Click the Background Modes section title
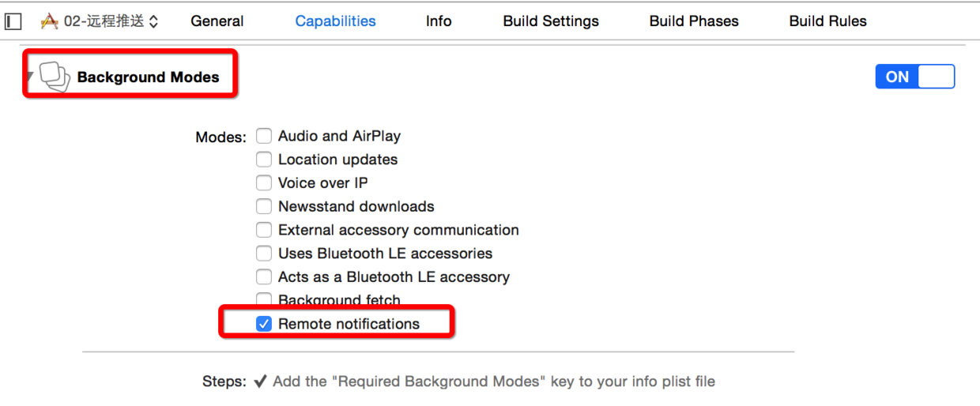 point(148,77)
